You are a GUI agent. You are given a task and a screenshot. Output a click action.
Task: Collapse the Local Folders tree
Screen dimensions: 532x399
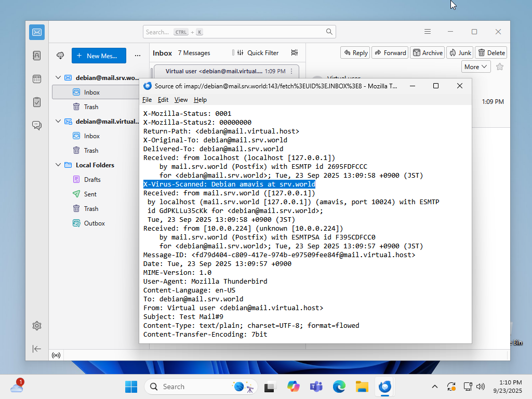click(x=58, y=165)
